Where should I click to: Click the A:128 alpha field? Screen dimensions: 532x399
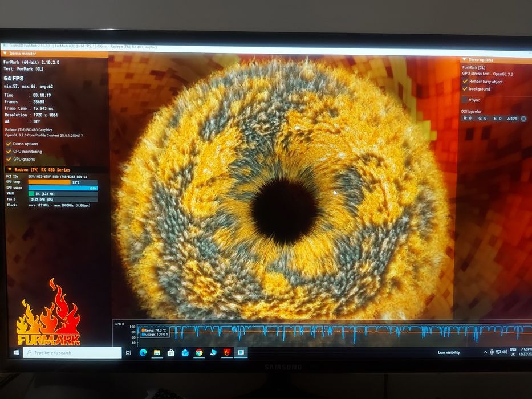click(x=512, y=119)
